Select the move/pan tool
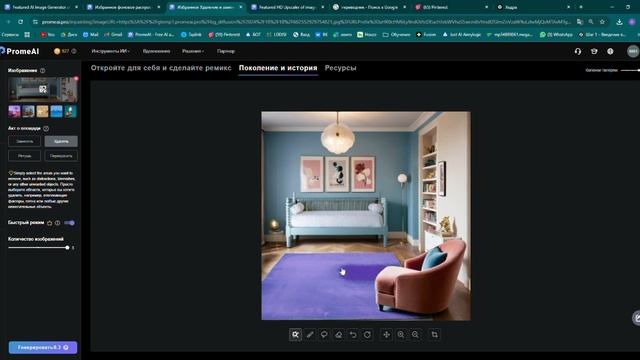640x360 pixels. (x=386, y=335)
